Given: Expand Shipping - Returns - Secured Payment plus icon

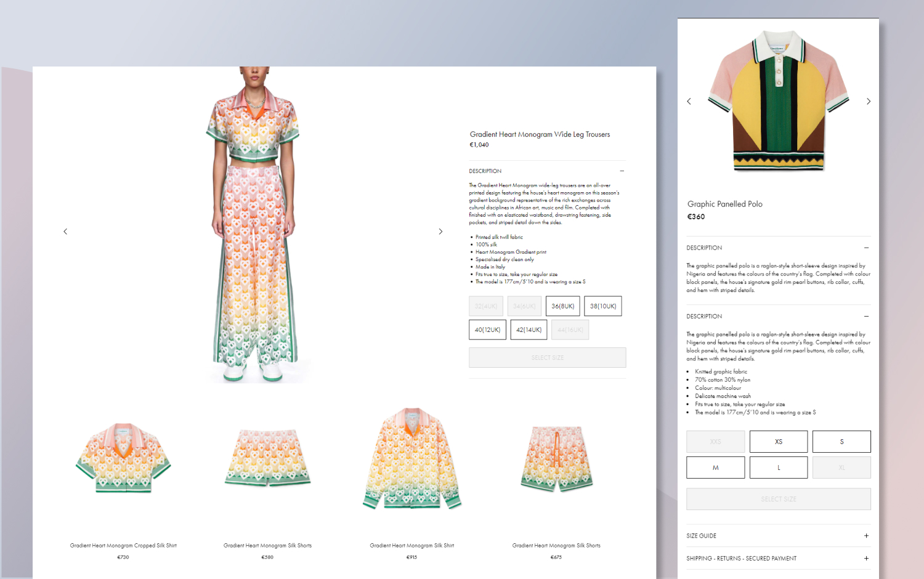Looking at the screenshot, I should click(866, 559).
